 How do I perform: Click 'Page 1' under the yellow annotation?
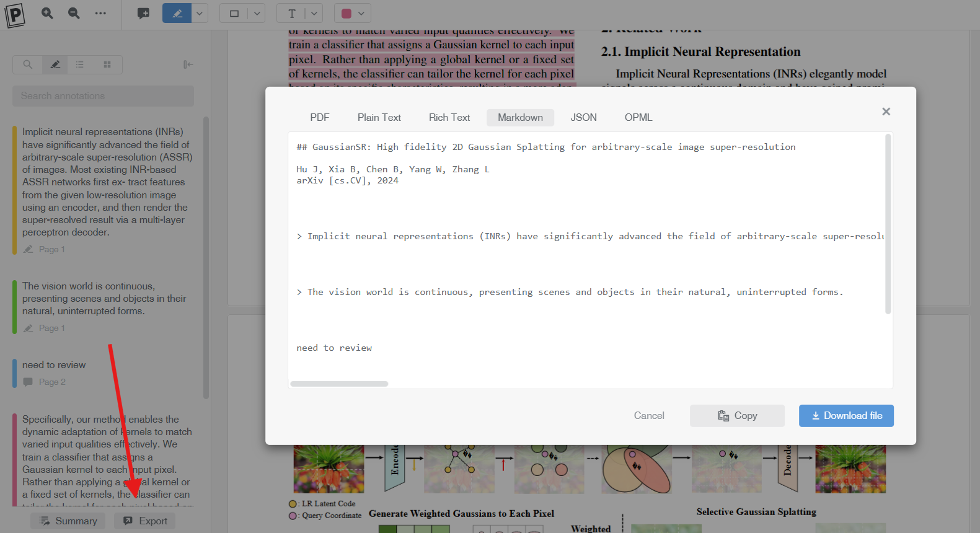click(51, 249)
